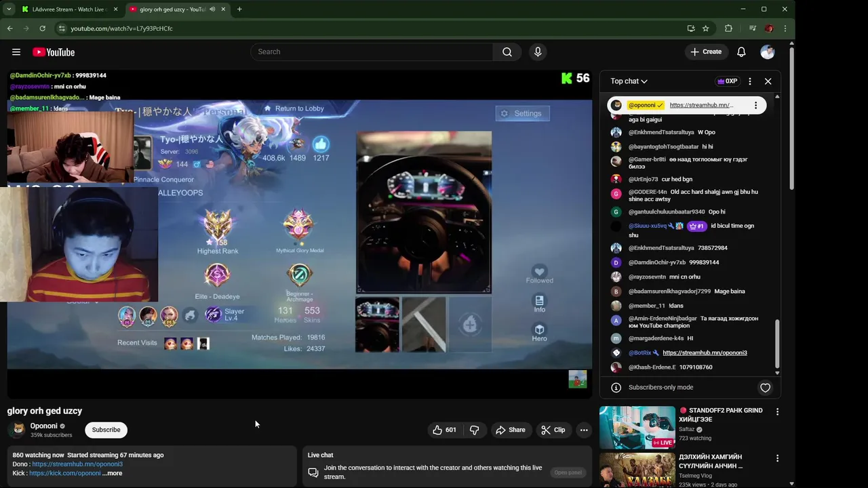
Task: Dislike the livestream
Action: click(475, 430)
